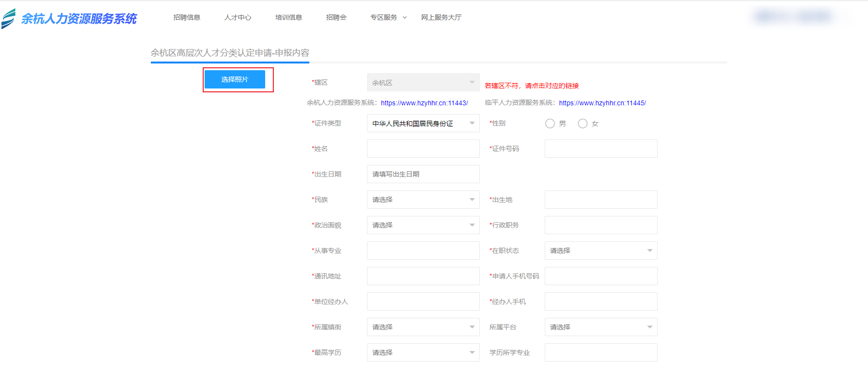This screenshot has height=365, width=868.
Task: Open the 所属镇街 dropdown
Action: click(x=423, y=327)
